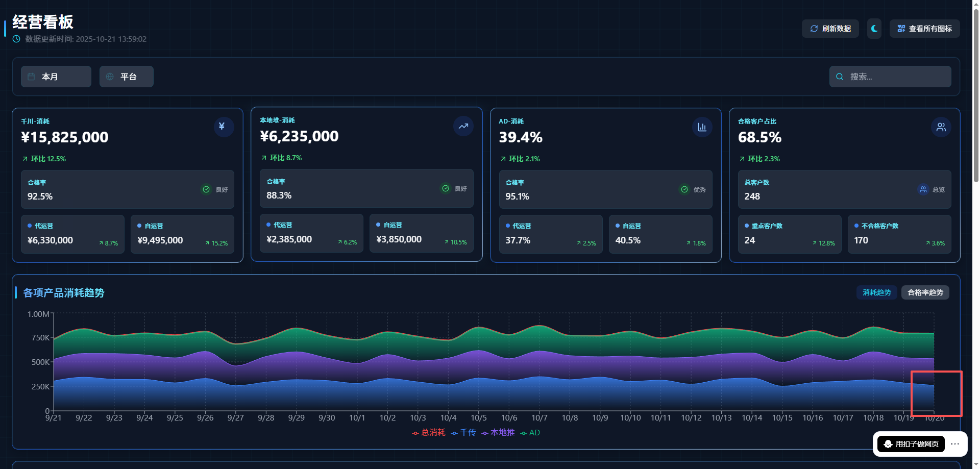
Task: Click the yen icon on 千川-消耗 card
Action: coord(224,127)
